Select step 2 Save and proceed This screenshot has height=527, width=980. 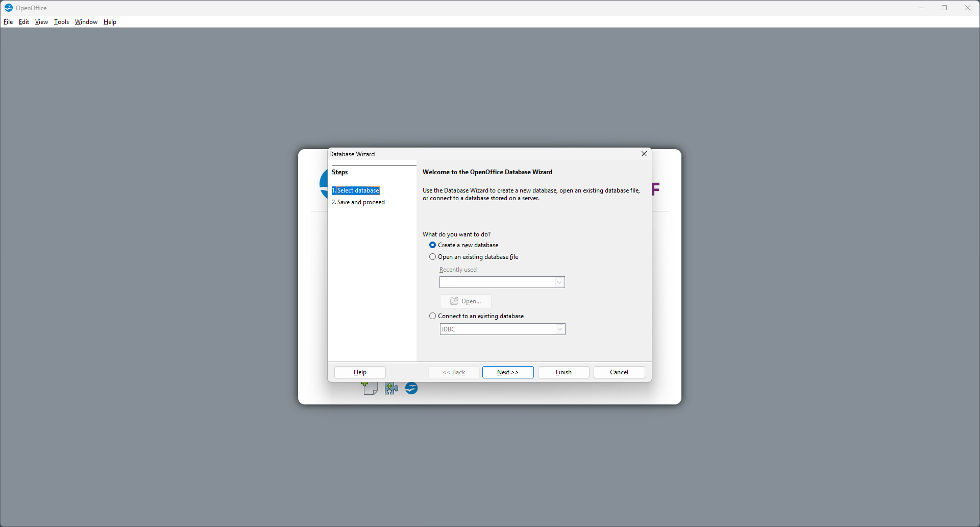tap(358, 202)
